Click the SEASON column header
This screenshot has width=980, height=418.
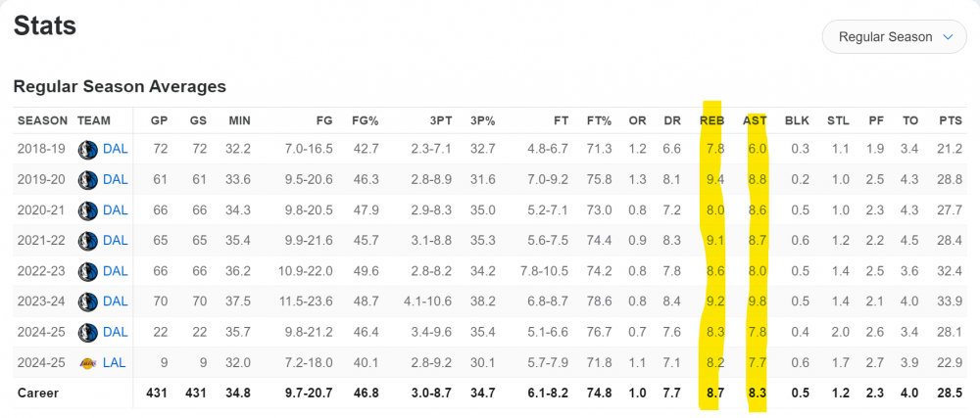(x=41, y=120)
